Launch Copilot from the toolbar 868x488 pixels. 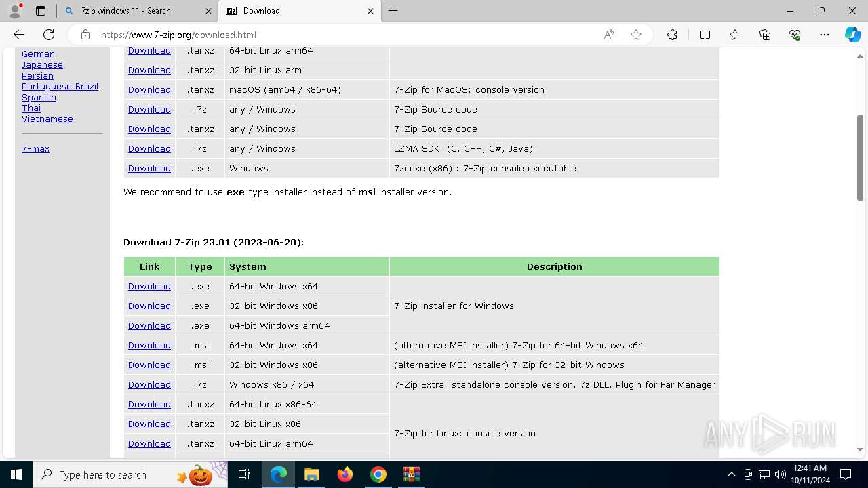pos(852,35)
